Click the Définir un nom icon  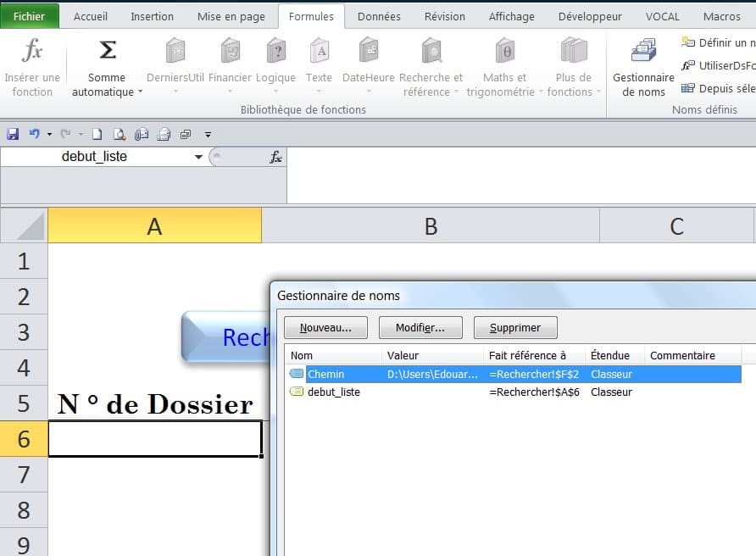(x=688, y=42)
